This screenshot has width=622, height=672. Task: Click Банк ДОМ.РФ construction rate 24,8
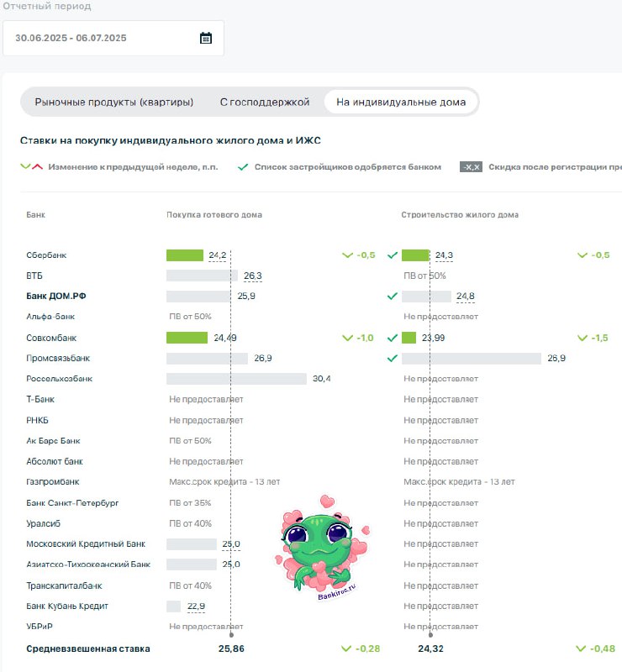(x=466, y=297)
